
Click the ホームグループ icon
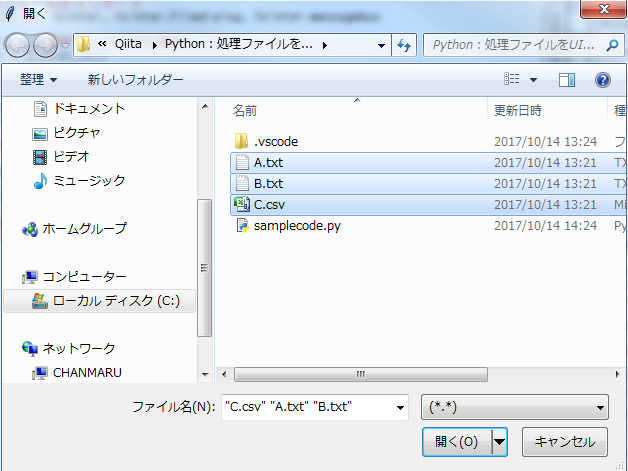[30, 229]
